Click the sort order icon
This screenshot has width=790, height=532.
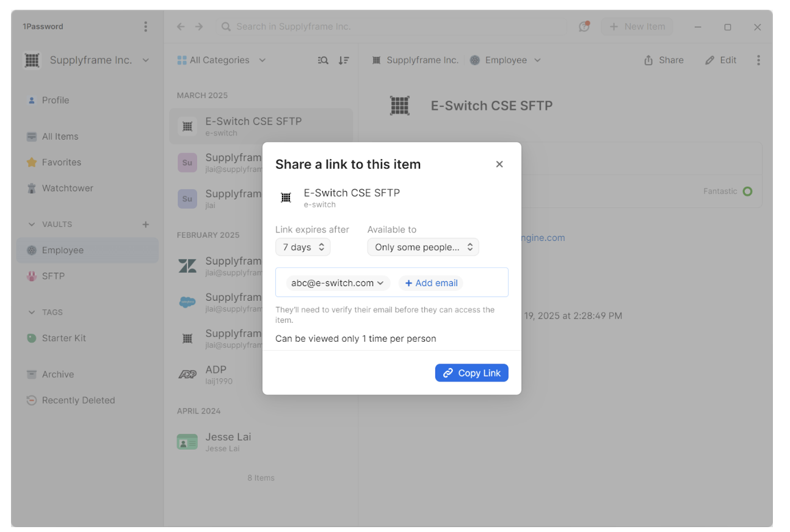point(344,60)
